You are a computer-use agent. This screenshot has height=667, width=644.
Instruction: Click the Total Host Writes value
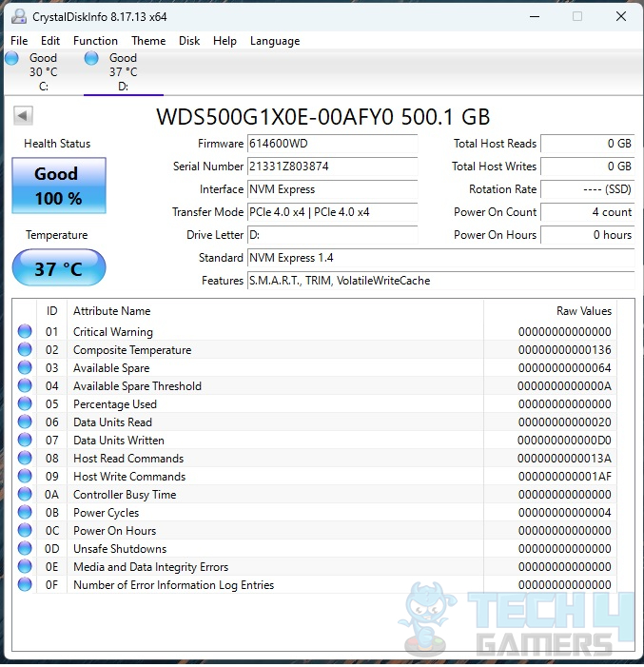click(588, 167)
